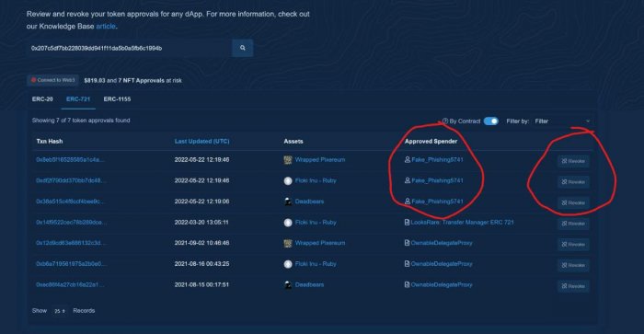
Task: Click the timestamp 2022-03-20 13:05:11
Action: (201, 223)
